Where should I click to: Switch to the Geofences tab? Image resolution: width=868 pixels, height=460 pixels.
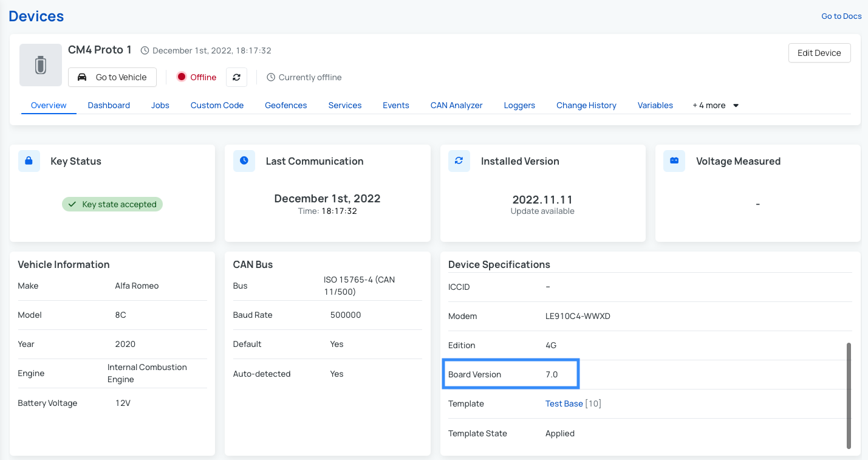286,105
